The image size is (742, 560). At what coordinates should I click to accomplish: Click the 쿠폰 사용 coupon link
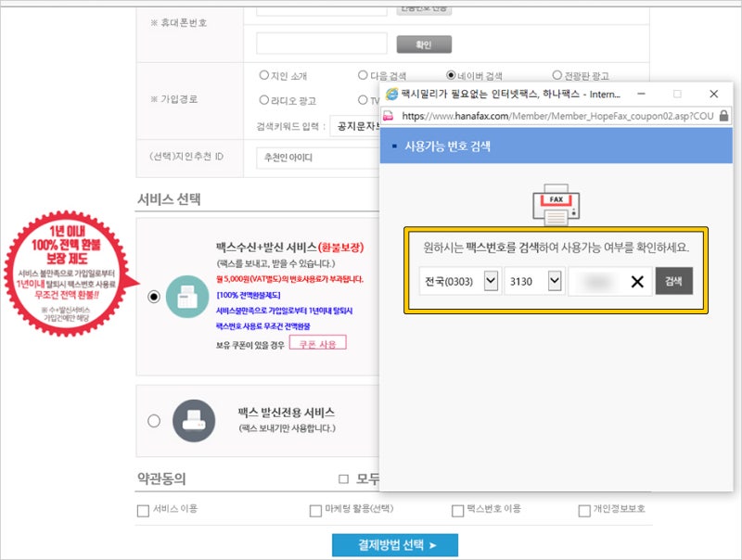coord(319,344)
